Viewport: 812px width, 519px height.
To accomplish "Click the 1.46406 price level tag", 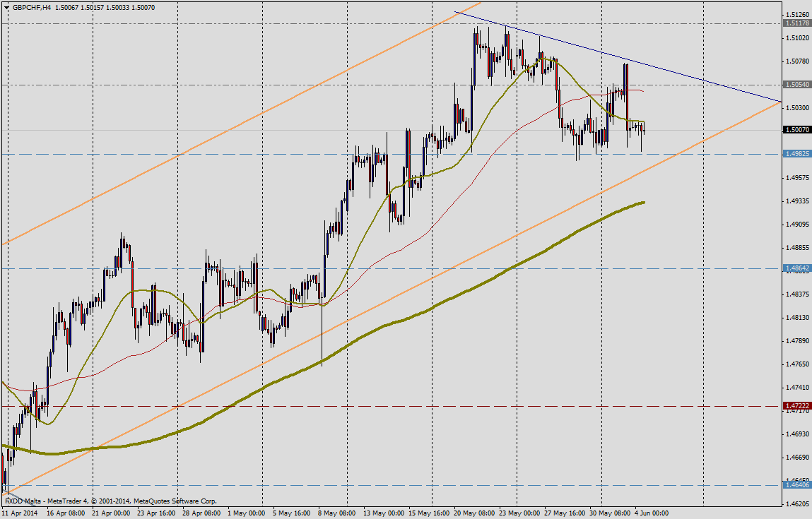I will [x=796, y=484].
